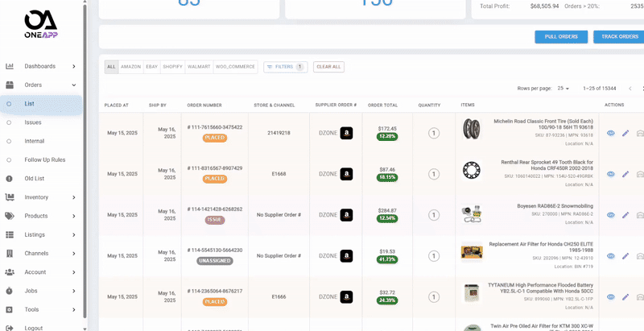The image size is (644, 331).
Task: Click the 41.73% profit badge
Action: coord(387,259)
